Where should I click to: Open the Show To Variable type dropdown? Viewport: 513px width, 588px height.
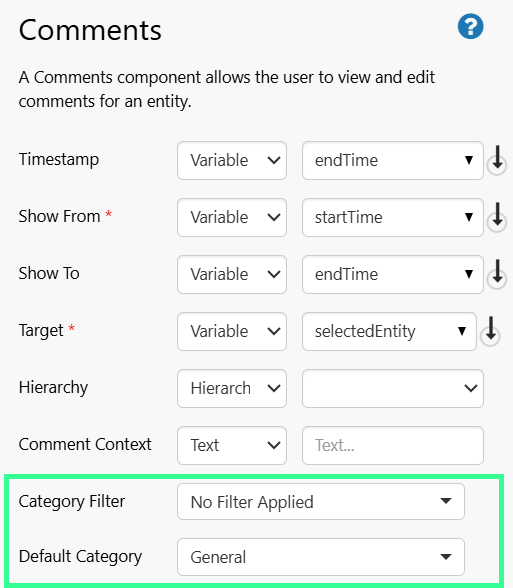coord(232,274)
